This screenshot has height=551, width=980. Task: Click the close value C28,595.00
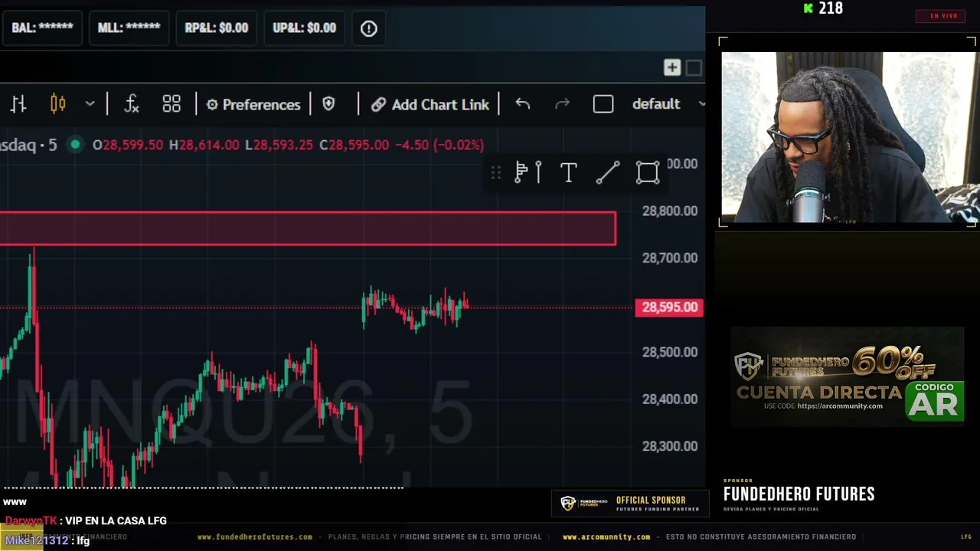click(x=354, y=145)
